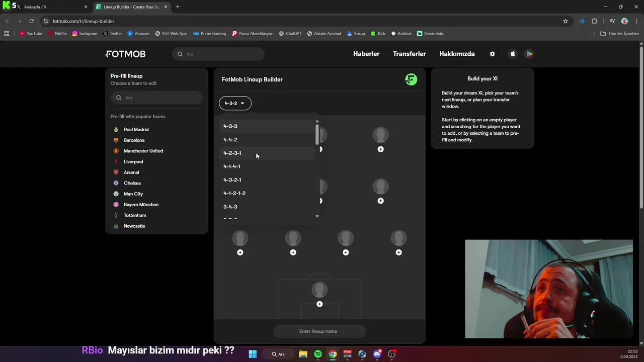The image size is (644, 362).
Task: Click the address bar URL
Action: pos(83,21)
